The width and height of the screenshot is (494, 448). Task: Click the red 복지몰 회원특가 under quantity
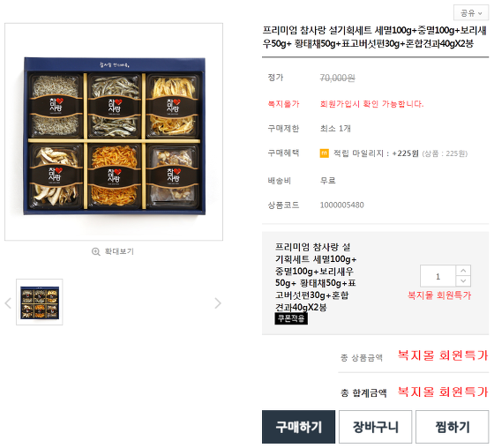[x=439, y=295]
